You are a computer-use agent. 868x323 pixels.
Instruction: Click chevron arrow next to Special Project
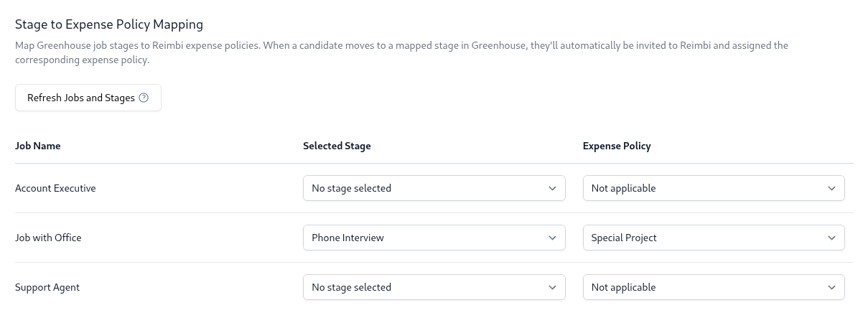[831, 238]
